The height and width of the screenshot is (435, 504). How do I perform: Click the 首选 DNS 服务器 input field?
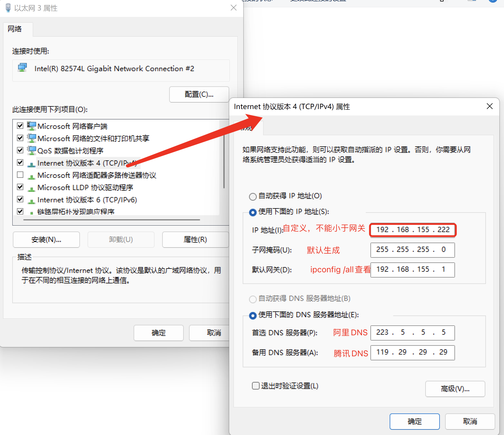(412, 333)
